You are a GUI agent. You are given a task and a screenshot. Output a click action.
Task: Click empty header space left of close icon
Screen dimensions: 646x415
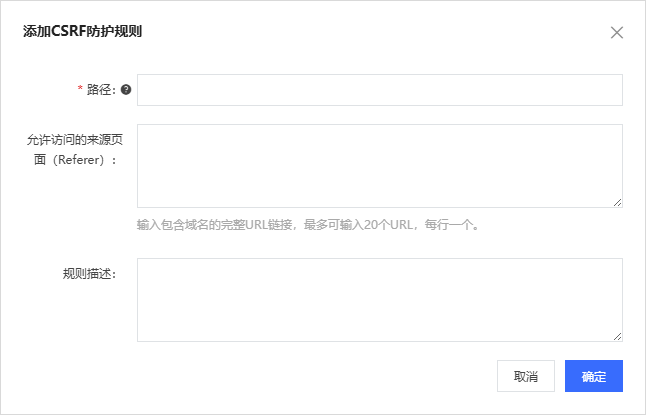(400, 32)
